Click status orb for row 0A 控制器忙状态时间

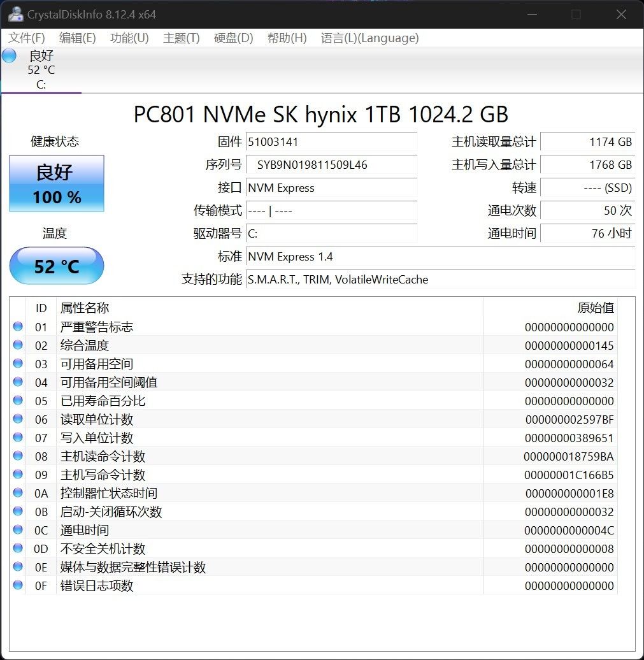coord(18,492)
